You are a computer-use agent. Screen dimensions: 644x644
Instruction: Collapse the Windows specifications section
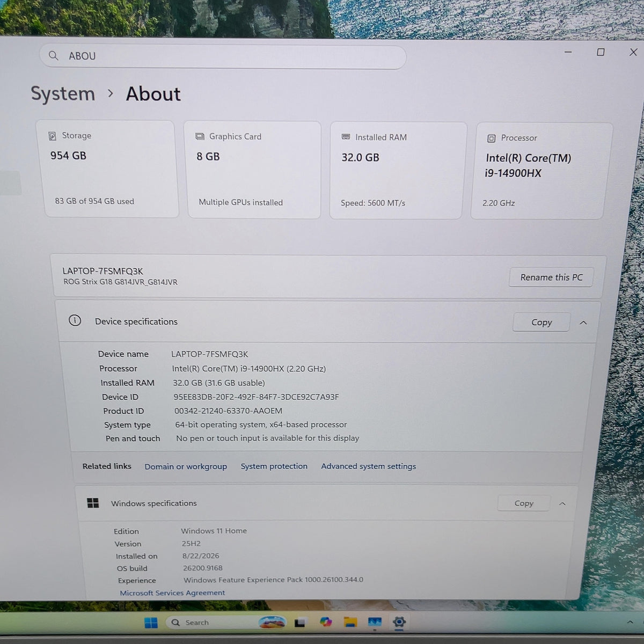coord(562,503)
